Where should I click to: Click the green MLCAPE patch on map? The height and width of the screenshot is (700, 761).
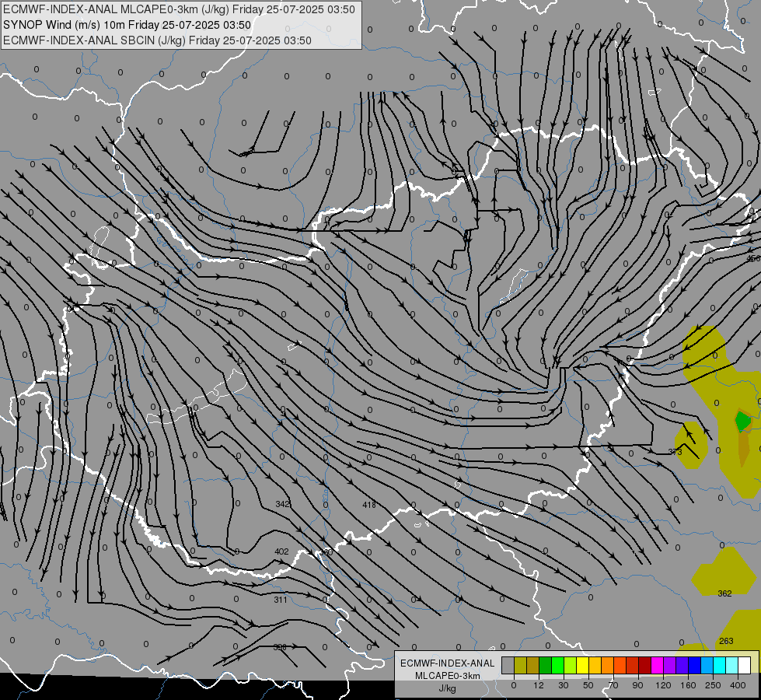click(742, 421)
